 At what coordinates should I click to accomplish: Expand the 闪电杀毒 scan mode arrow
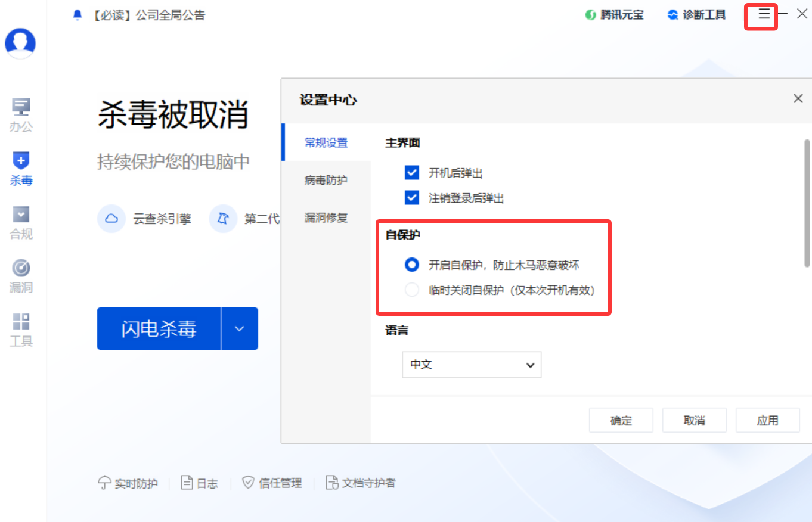[240, 329]
